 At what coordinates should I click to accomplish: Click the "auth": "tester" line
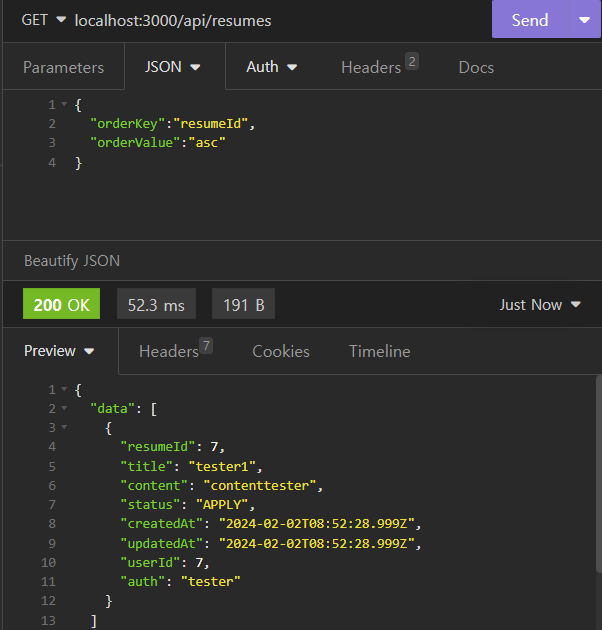(x=180, y=581)
